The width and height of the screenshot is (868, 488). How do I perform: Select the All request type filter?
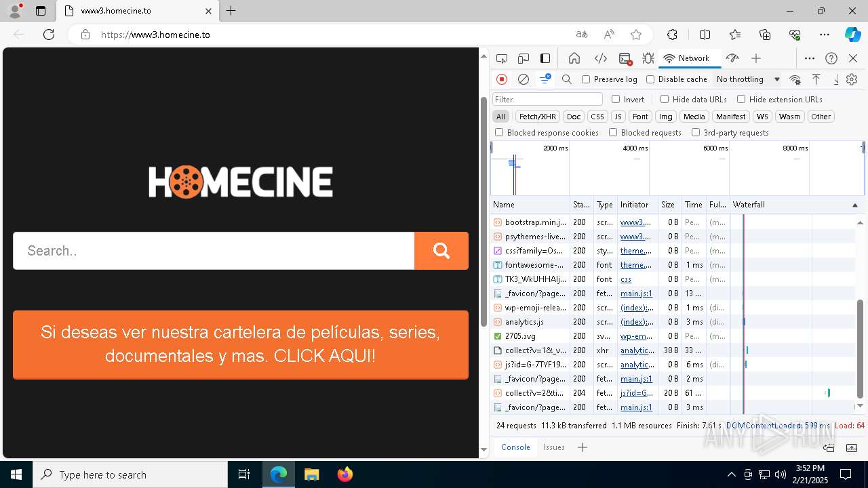(500, 117)
